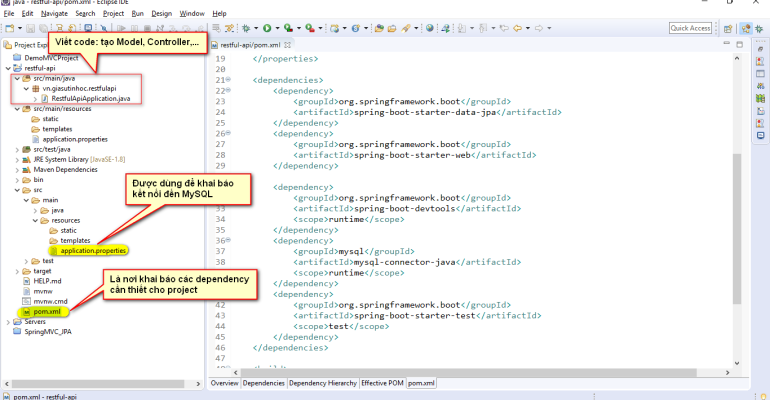The image size is (770, 400).
Task: Open dropdown arrow beside Debug icon
Action: point(256,28)
